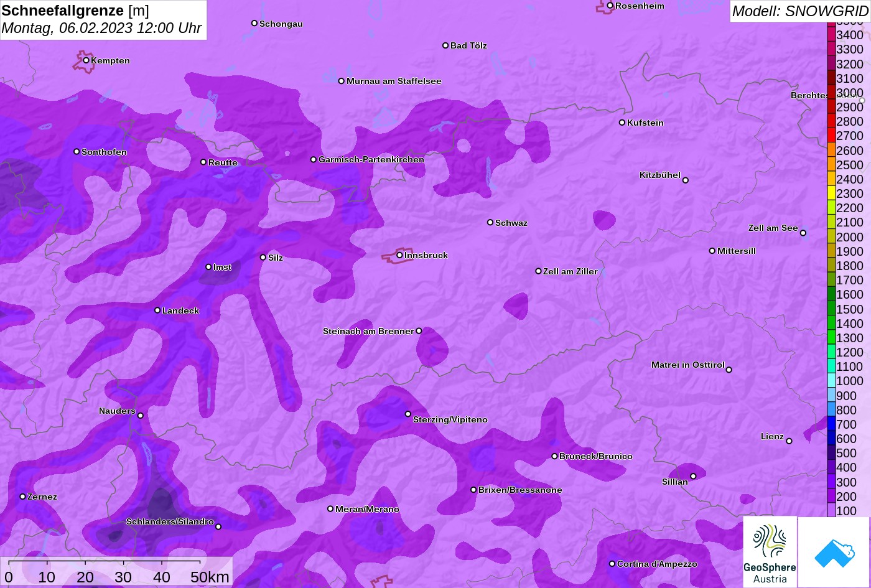Click the 'Sterzing/Vipiteno' place label
Viewport: 871px width, 588px height.
click(450, 419)
